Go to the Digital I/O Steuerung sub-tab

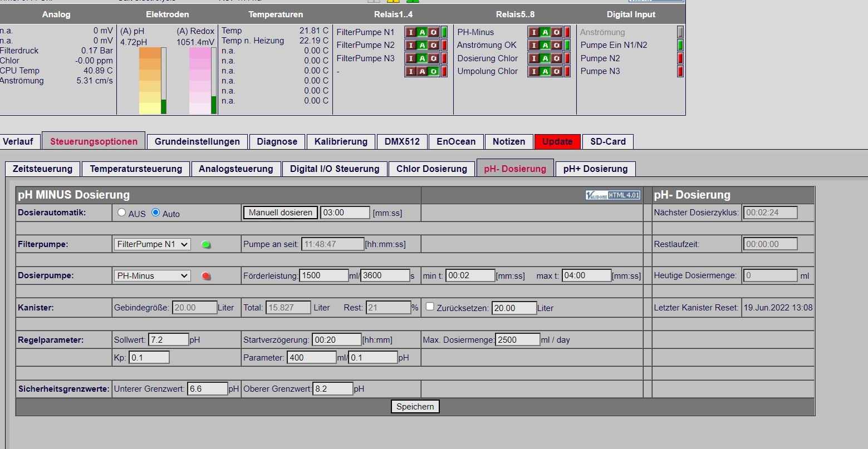[x=335, y=169]
